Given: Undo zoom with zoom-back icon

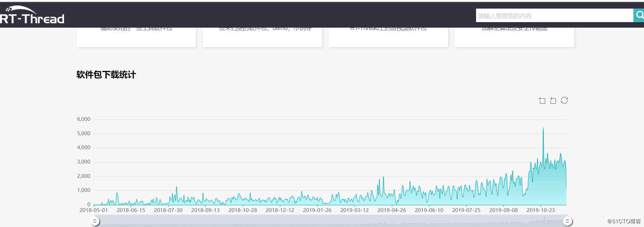Looking at the screenshot, I should tap(553, 100).
